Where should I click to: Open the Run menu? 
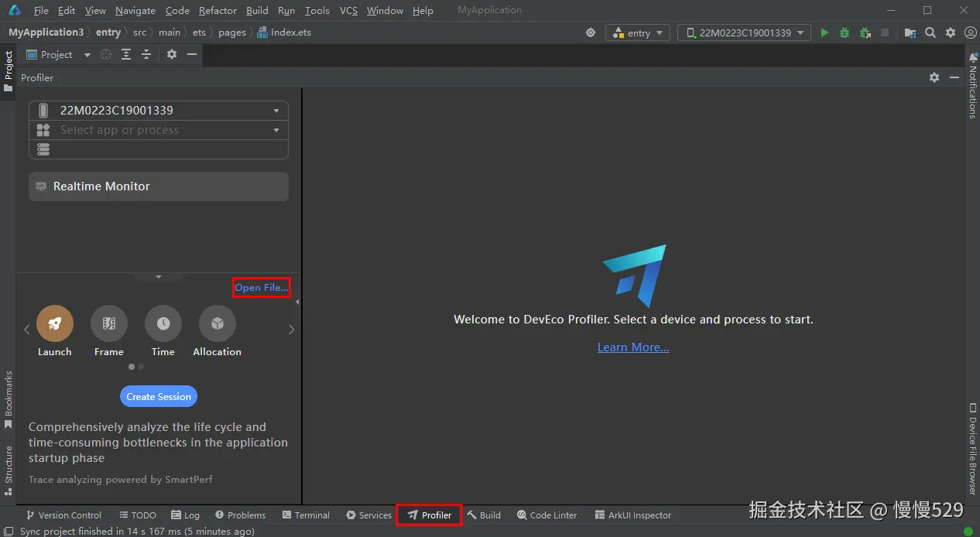click(x=286, y=10)
